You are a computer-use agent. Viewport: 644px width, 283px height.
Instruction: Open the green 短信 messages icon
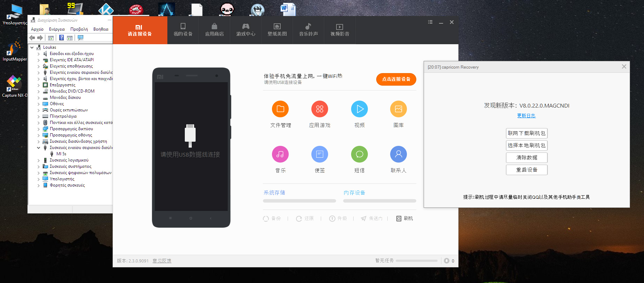point(359,154)
